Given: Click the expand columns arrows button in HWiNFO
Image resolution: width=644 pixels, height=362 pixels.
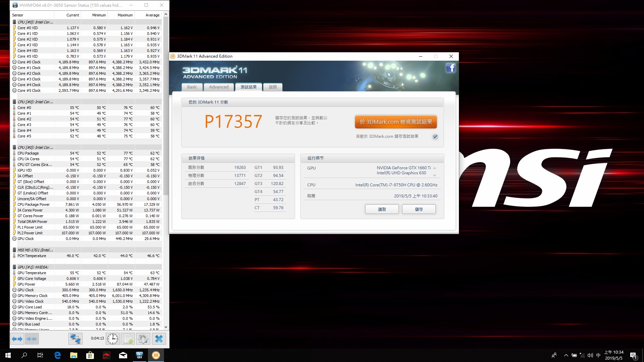Looking at the screenshot, I should pyautogui.click(x=17, y=339).
